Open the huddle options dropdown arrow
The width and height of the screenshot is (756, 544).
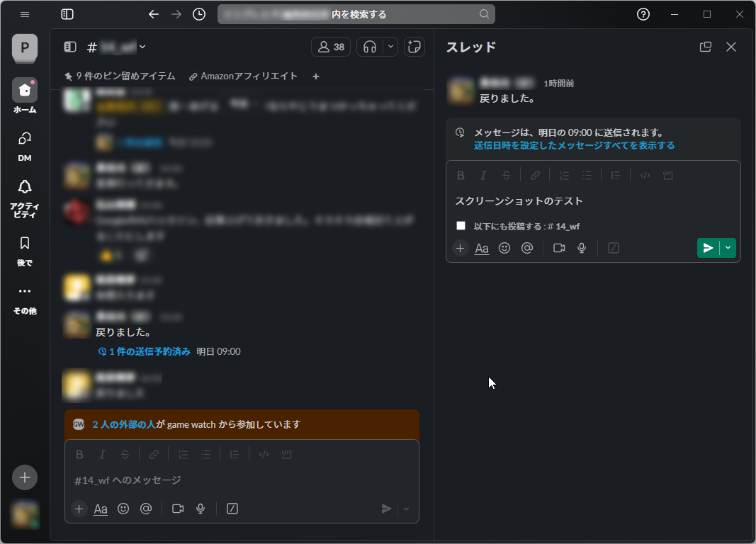pos(389,46)
